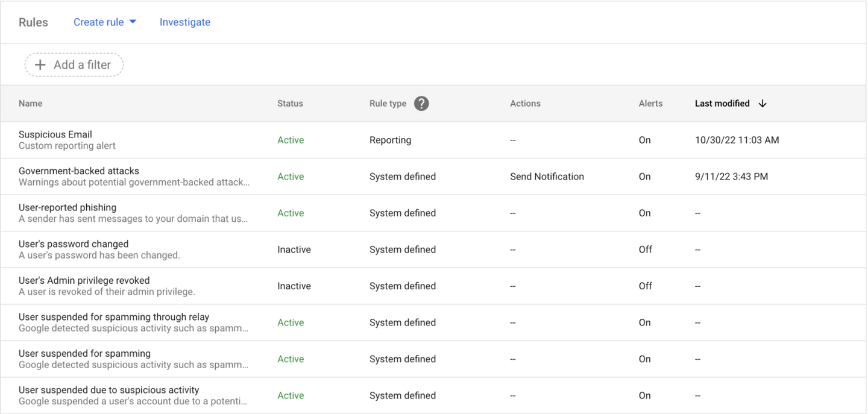Image resolution: width=868 pixels, height=414 pixels.
Task: Click the plus icon in Add a filter
Action: 40,65
